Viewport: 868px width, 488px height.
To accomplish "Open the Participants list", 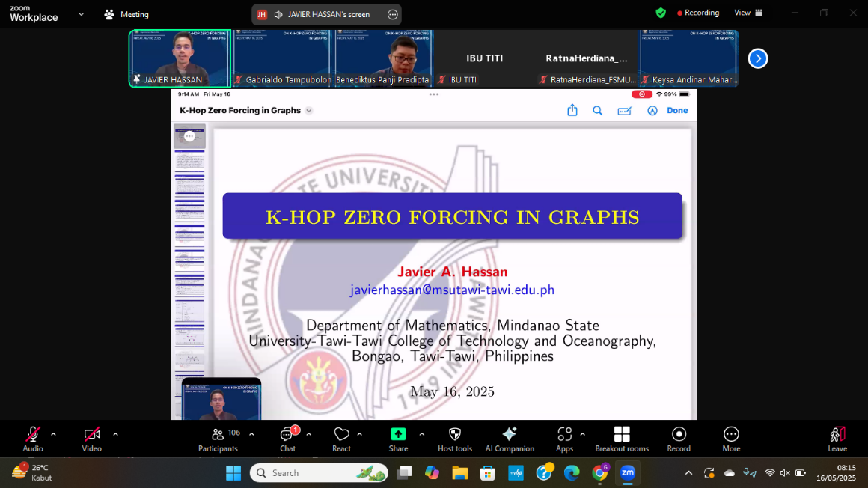I will point(218,436).
